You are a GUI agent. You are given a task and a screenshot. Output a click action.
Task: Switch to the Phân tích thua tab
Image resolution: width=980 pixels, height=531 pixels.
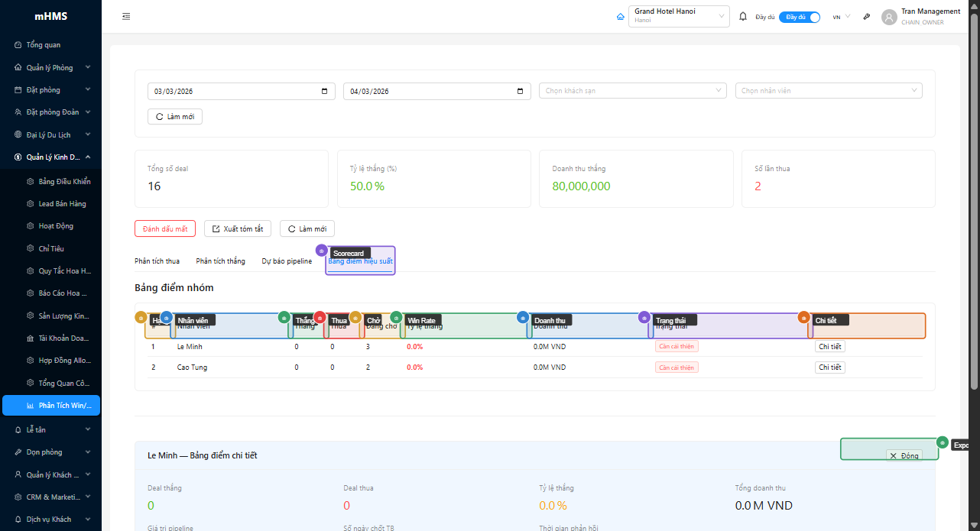(x=157, y=261)
